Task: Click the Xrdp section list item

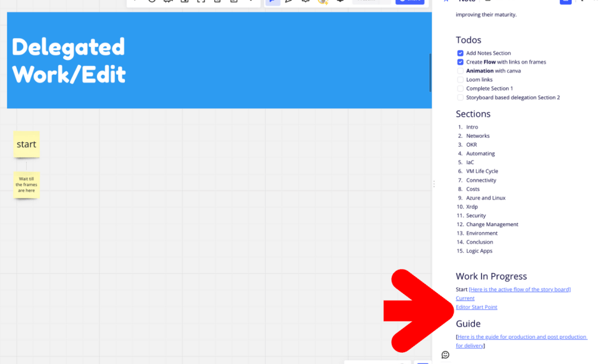Action: (472, 207)
